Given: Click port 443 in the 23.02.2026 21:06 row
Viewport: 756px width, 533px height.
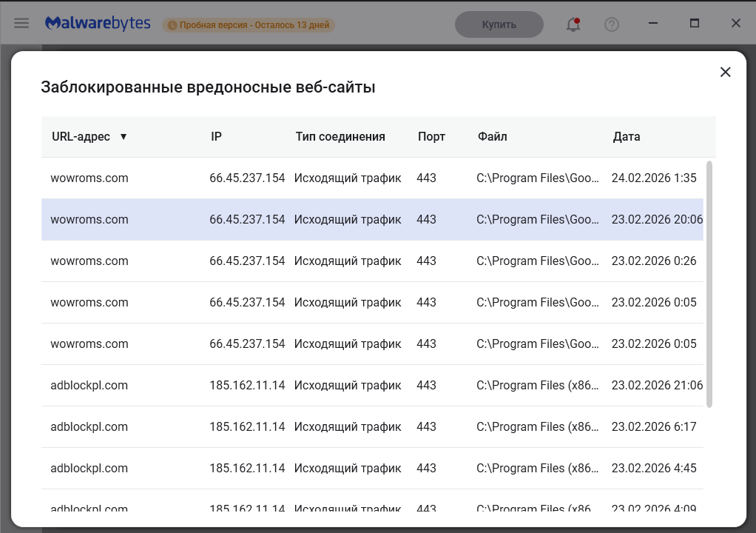Looking at the screenshot, I should pos(426,386).
